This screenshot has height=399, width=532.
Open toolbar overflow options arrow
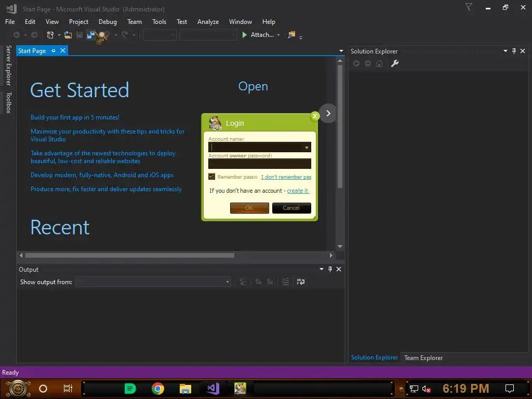(x=301, y=37)
